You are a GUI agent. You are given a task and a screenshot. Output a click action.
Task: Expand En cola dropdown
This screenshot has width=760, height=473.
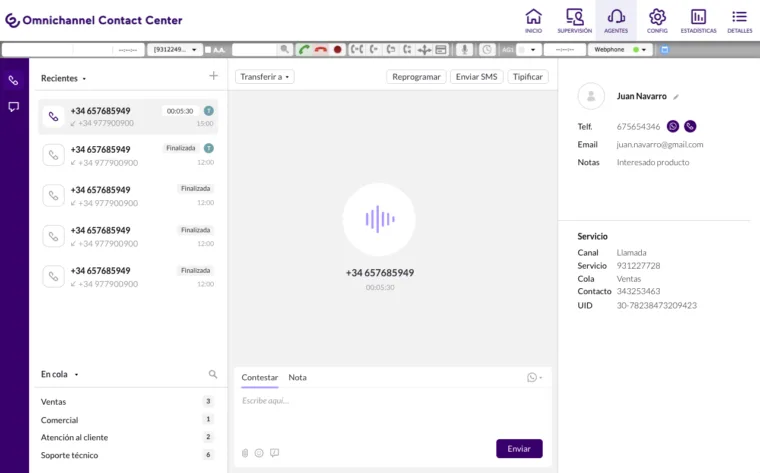click(60, 374)
